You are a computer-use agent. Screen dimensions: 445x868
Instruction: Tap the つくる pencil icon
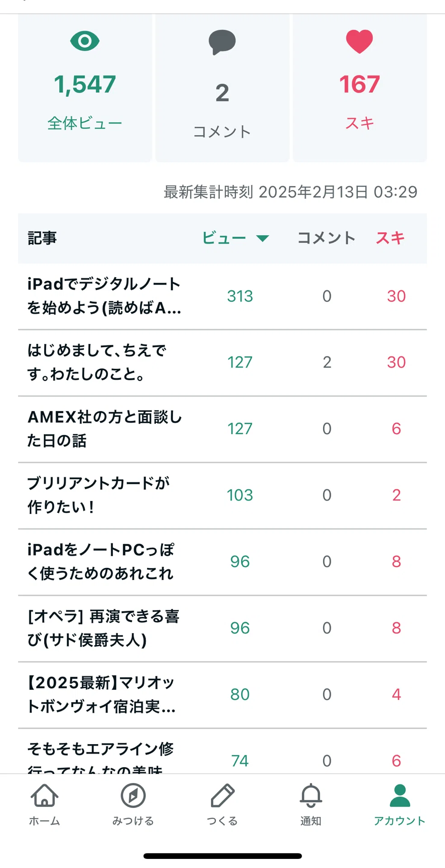(222, 796)
